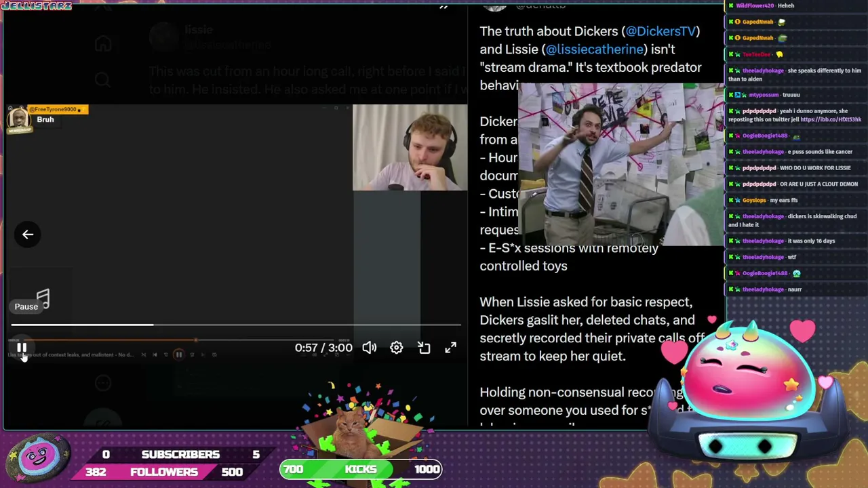The width and height of the screenshot is (868, 488).
Task: Select WildFlower420 username in chat
Action: [755, 5]
